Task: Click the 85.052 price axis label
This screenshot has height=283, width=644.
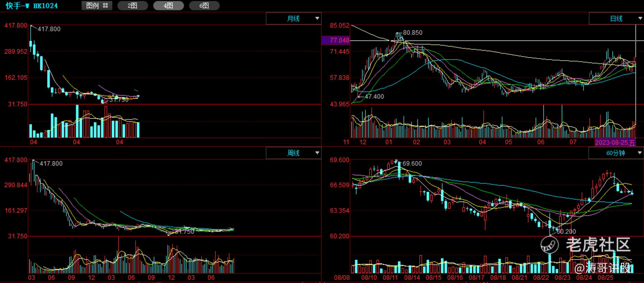Action: (340, 25)
